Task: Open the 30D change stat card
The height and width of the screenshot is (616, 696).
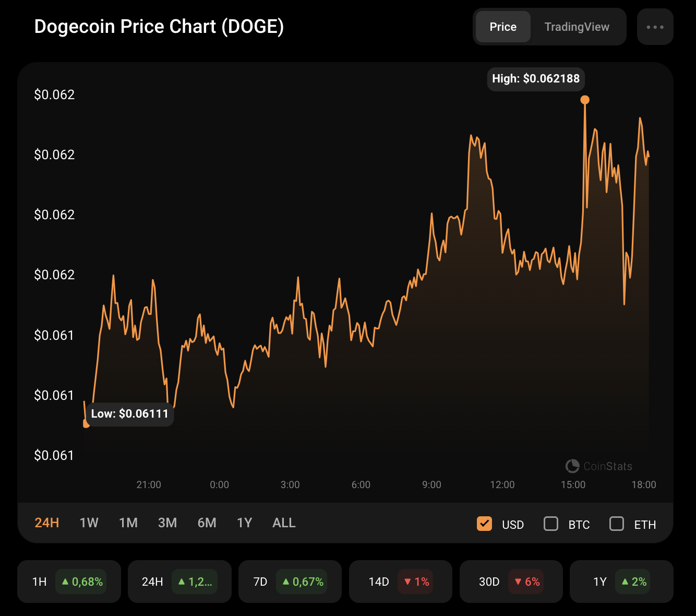Action: (x=511, y=582)
